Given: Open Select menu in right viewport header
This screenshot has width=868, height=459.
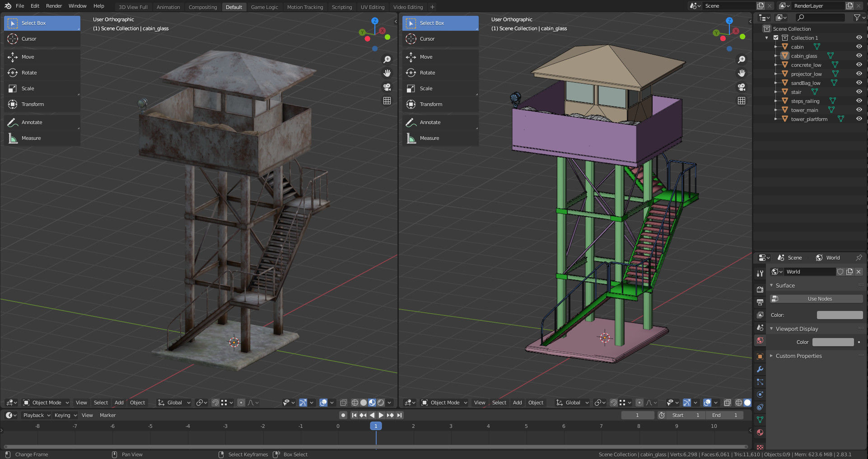Looking at the screenshot, I should click(499, 403).
